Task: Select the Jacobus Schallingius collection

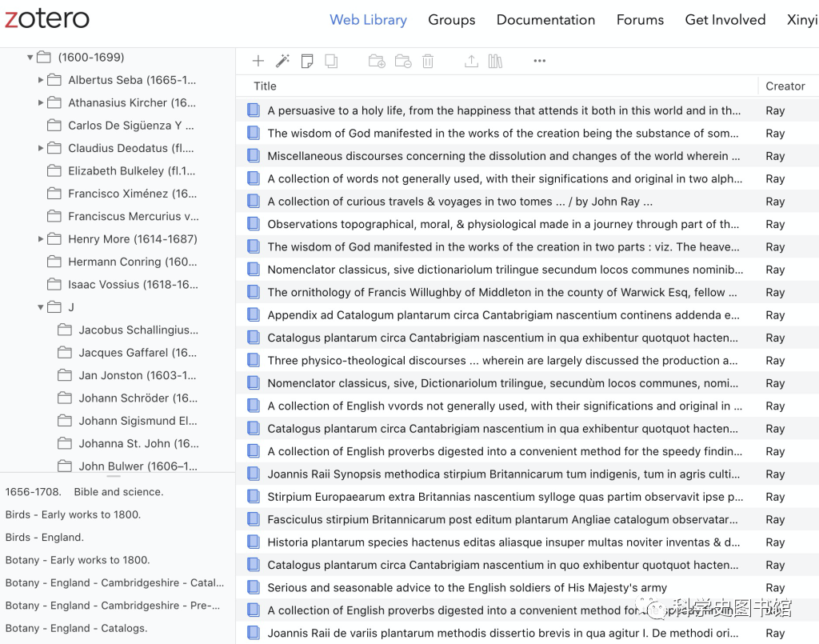Action: point(138,330)
